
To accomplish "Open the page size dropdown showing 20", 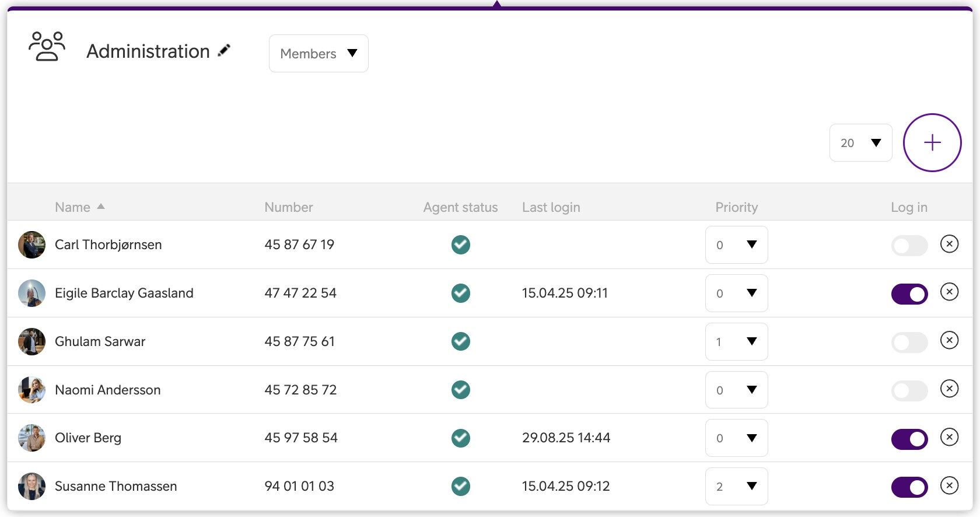I will point(860,143).
